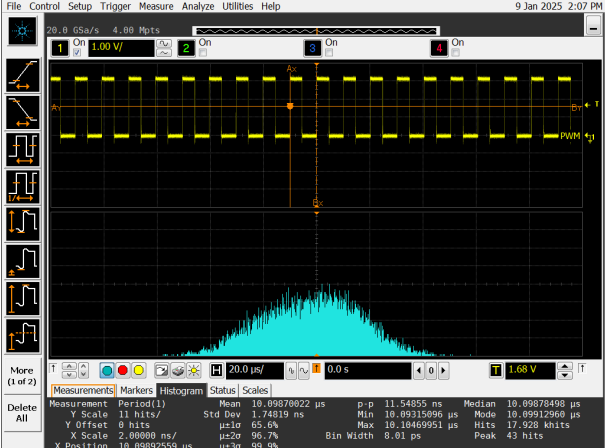Click More (1 of 2) button

pyautogui.click(x=22, y=375)
